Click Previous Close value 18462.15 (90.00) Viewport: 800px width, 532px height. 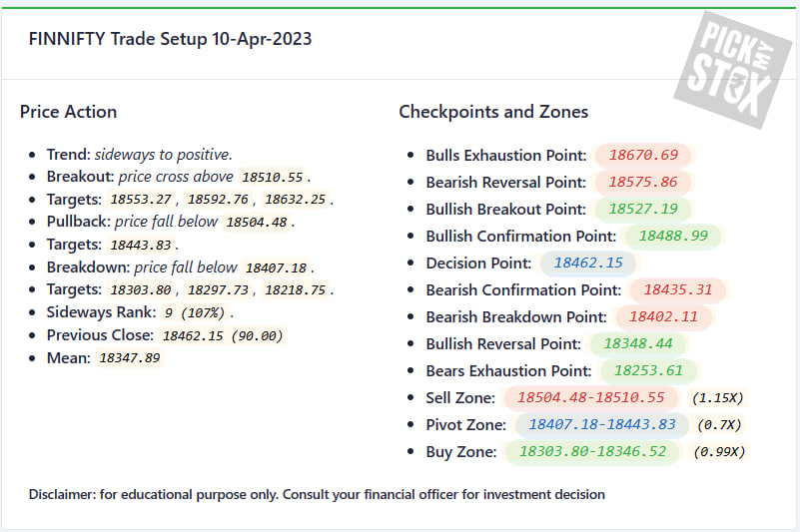click(x=223, y=335)
